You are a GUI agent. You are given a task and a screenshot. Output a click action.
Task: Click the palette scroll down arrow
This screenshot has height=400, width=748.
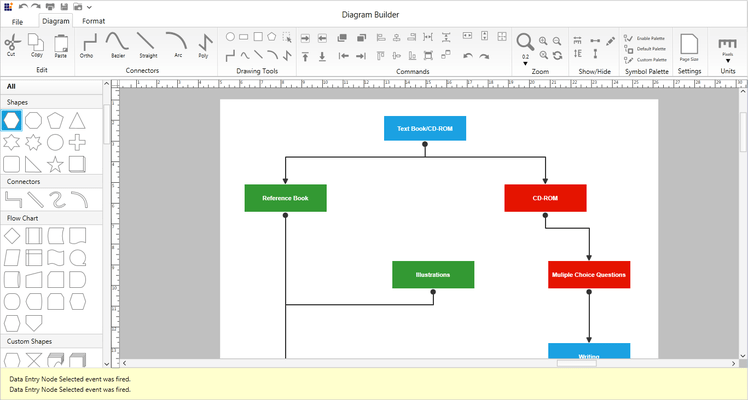[107, 364]
